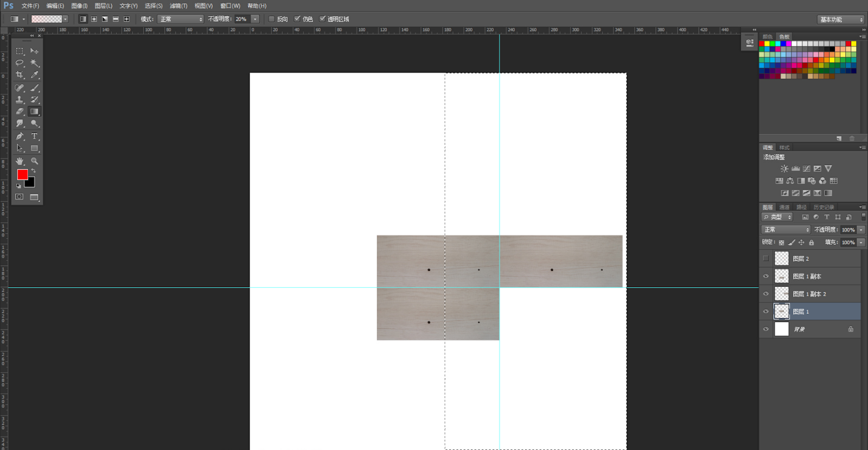Screen dimensions: 868x450
Task: Pick the Crop tool
Action: tap(20, 75)
